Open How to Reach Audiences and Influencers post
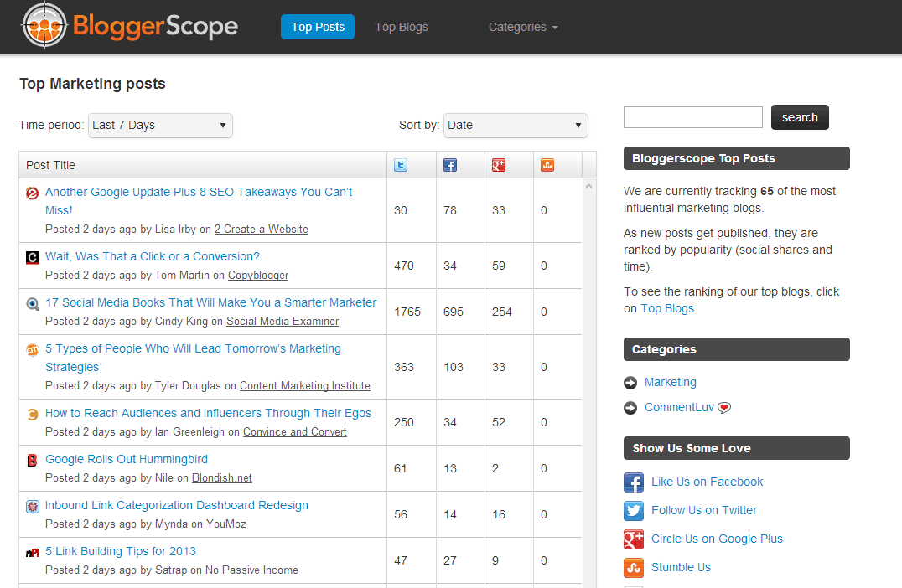The width and height of the screenshot is (902, 588). tap(208, 413)
